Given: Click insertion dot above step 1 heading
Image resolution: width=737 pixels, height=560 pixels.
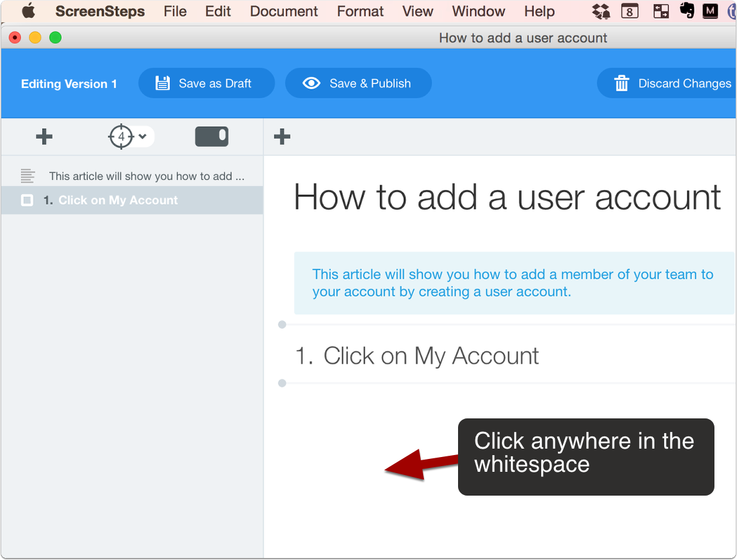Looking at the screenshot, I should (282, 324).
